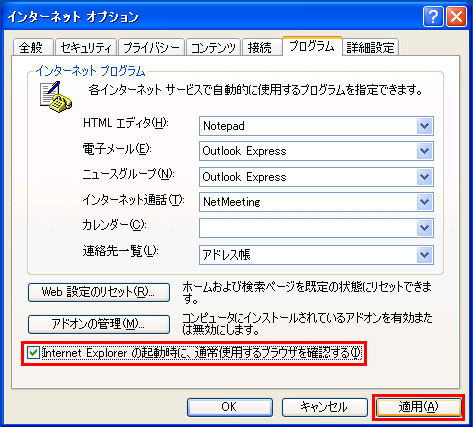Click the インターネット プログラム group heading
473x427 pixels.
tap(91, 71)
